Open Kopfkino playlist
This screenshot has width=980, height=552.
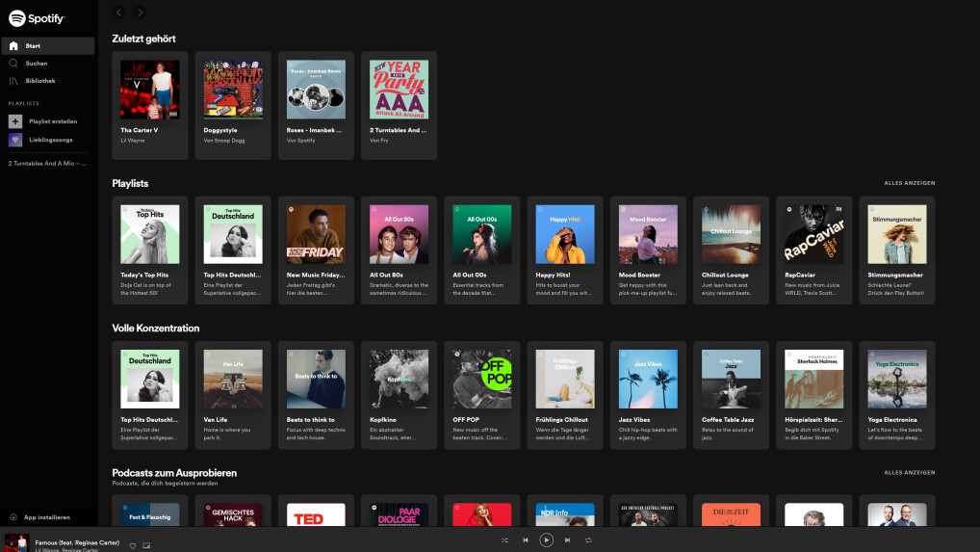[x=399, y=395]
